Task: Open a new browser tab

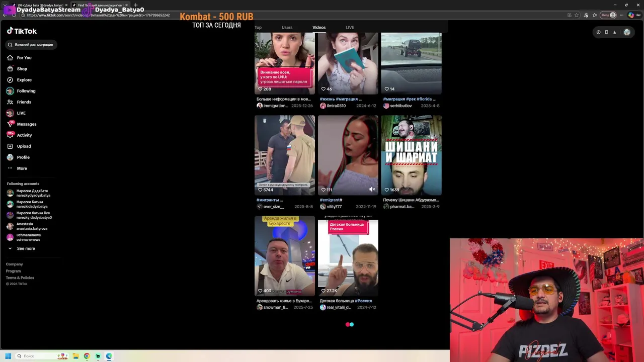Action: (x=135, y=5)
